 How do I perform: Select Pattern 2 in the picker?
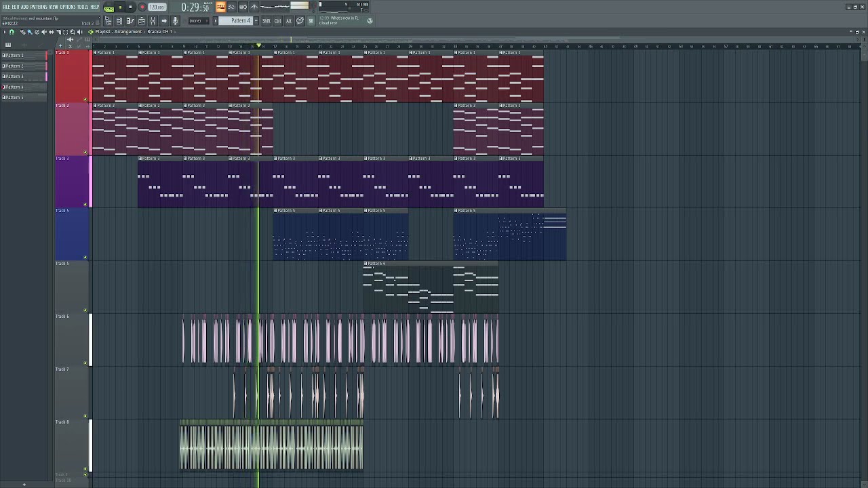[24, 66]
